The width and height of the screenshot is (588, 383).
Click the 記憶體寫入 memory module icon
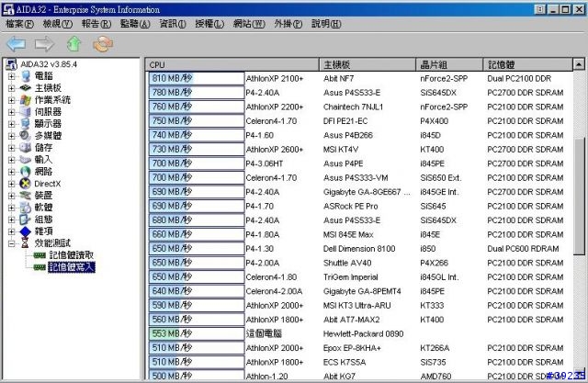click(40, 267)
